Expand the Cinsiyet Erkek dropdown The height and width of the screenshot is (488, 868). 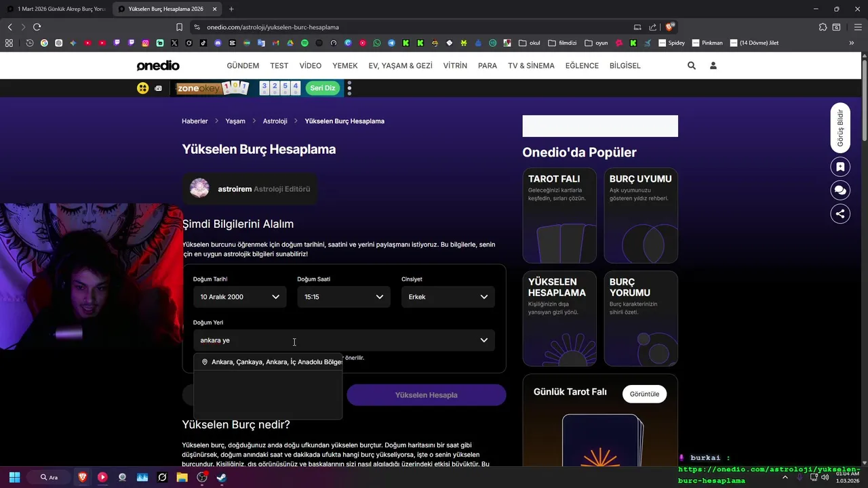pyautogui.click(x=448, y=297)
